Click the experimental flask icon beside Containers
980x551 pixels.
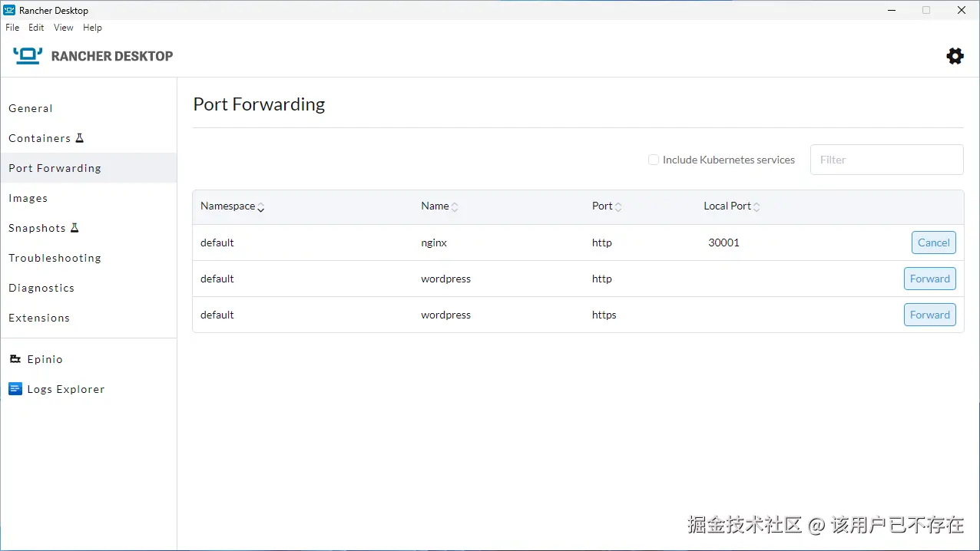pos(79,138)
